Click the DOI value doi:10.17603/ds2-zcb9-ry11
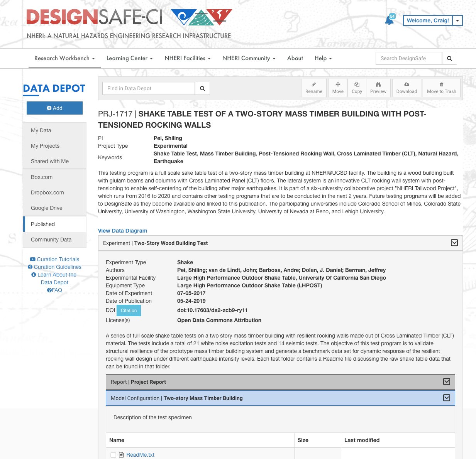Viewport: 476px width, 459px height. click(212, 310)
